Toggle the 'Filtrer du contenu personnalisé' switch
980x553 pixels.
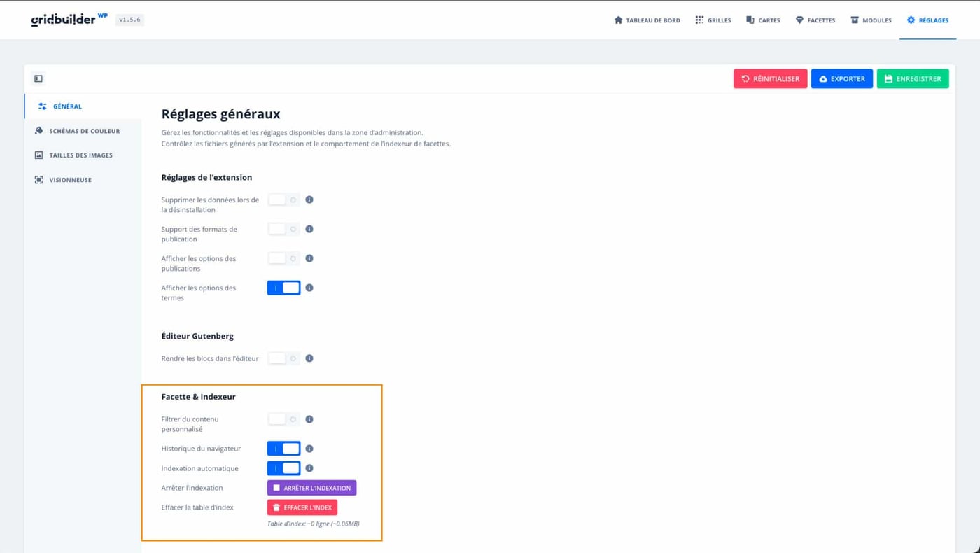pos(283,419)
